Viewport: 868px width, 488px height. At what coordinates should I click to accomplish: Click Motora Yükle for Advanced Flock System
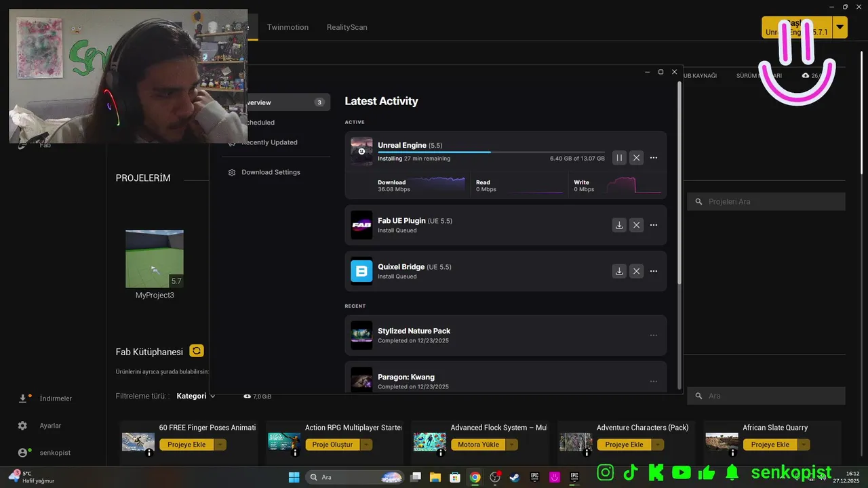[x=478, y=445]
